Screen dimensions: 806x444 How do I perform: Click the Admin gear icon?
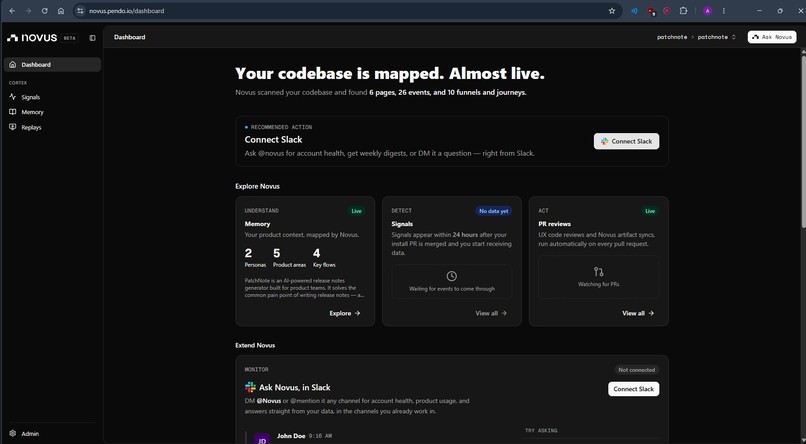point(13,433)
